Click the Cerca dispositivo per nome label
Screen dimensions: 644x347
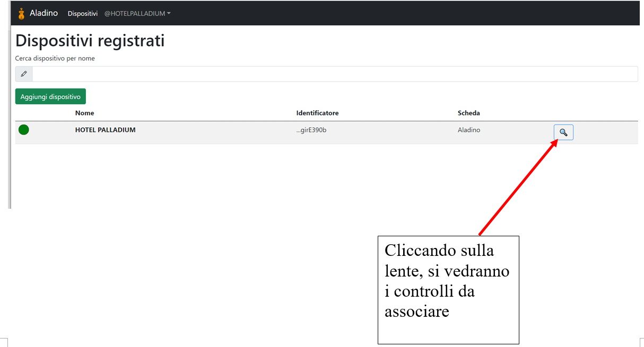55,58
